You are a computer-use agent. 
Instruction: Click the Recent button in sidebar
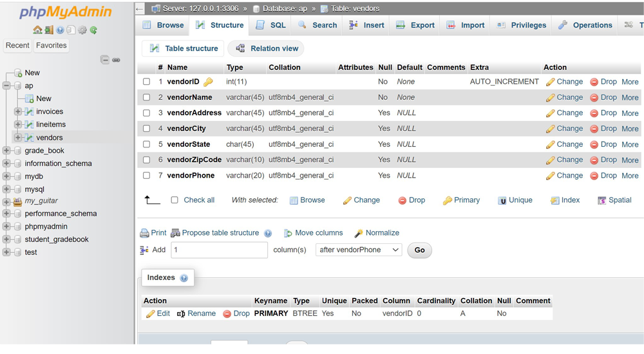point(17,45)
